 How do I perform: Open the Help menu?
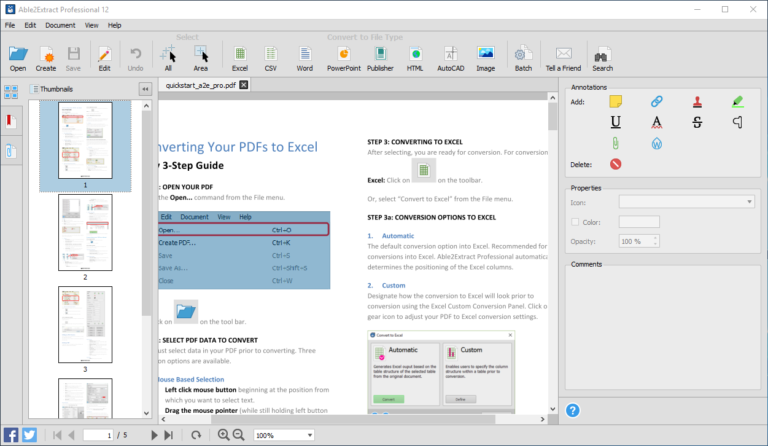[x=115, y=25]
